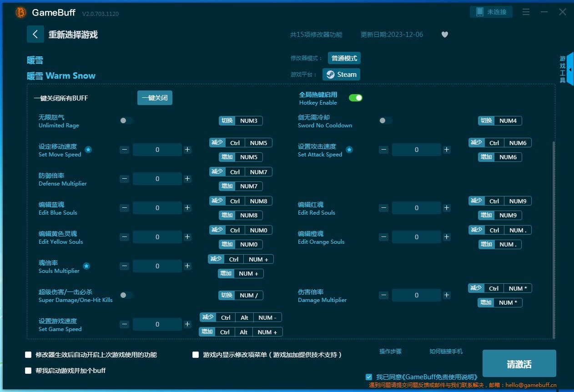
Task: Click star icon next to Set Move Speed
Action: pyautogui.click(x=88, y=150)
